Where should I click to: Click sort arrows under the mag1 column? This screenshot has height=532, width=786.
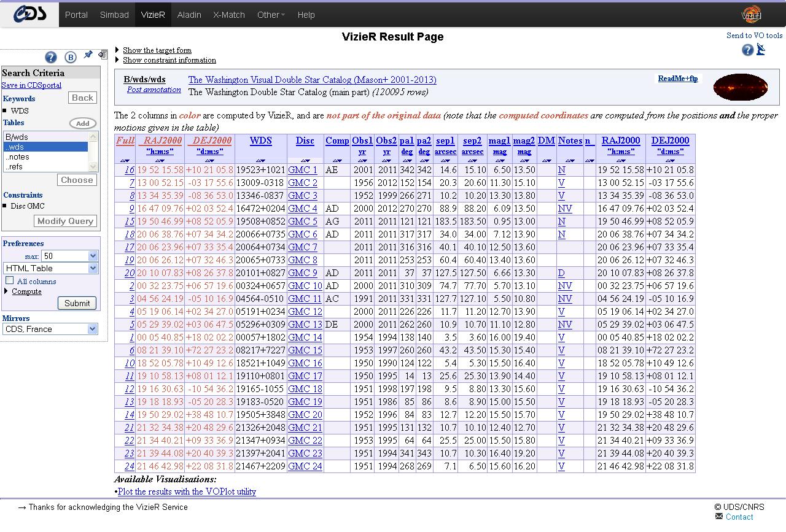(500, 161)
